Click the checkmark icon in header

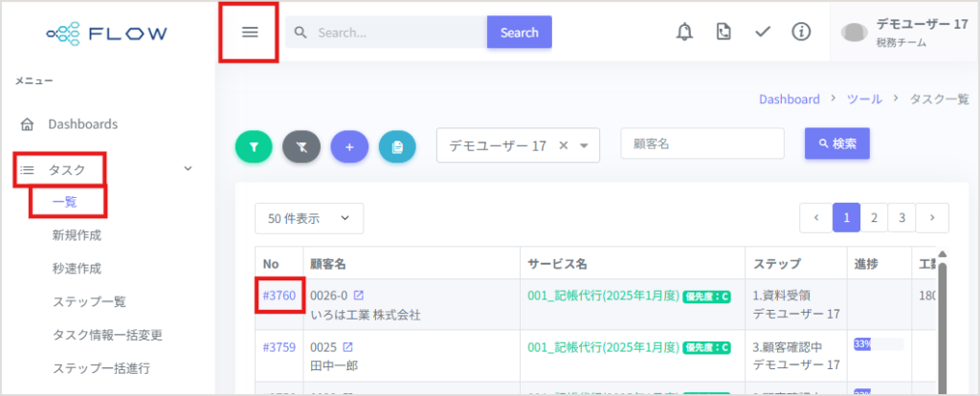[763, 32]
